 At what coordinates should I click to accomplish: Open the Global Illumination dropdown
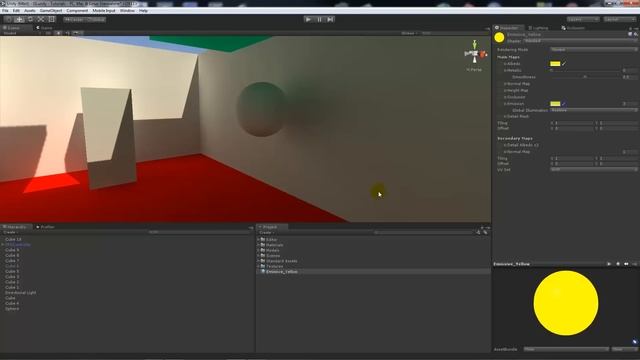[593, 110]
